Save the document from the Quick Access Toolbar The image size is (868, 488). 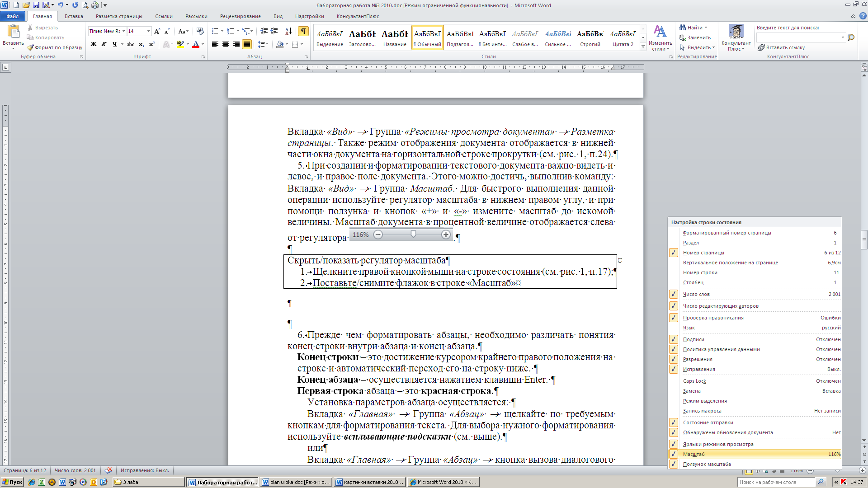click(36, 5)
